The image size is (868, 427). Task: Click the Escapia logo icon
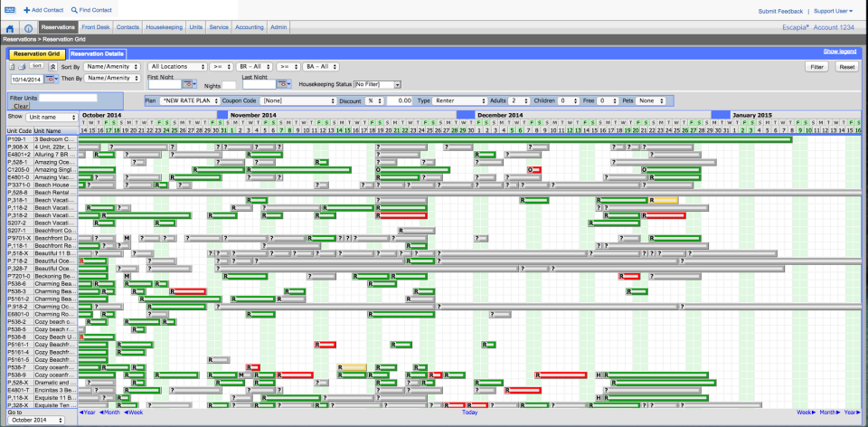[x=10, y=10]
